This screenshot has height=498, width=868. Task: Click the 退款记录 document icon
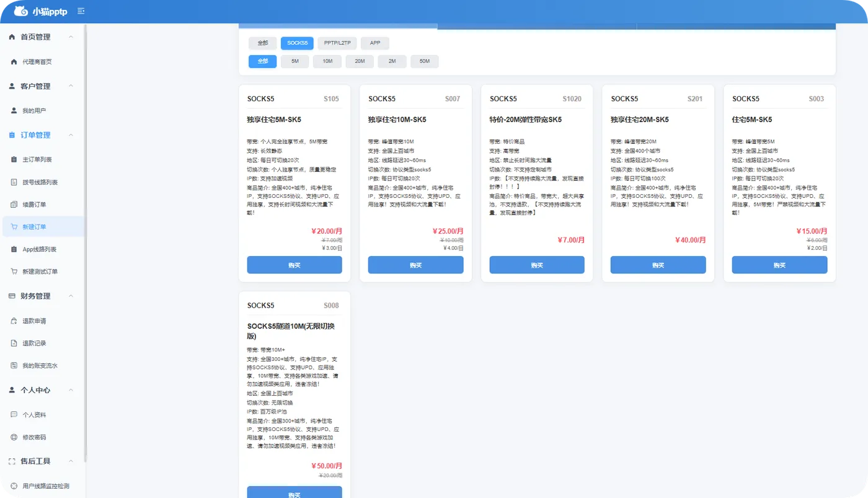pyautogui.click(x=14, y=343)
